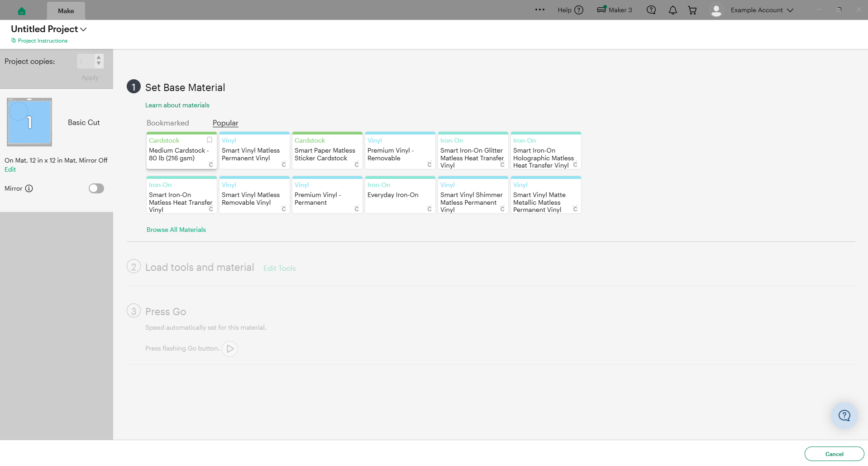The height and width of the screenshot is (466, 868).
Task: Choose the Everyday Iron-On material card
Action: (x=400, y=195)
